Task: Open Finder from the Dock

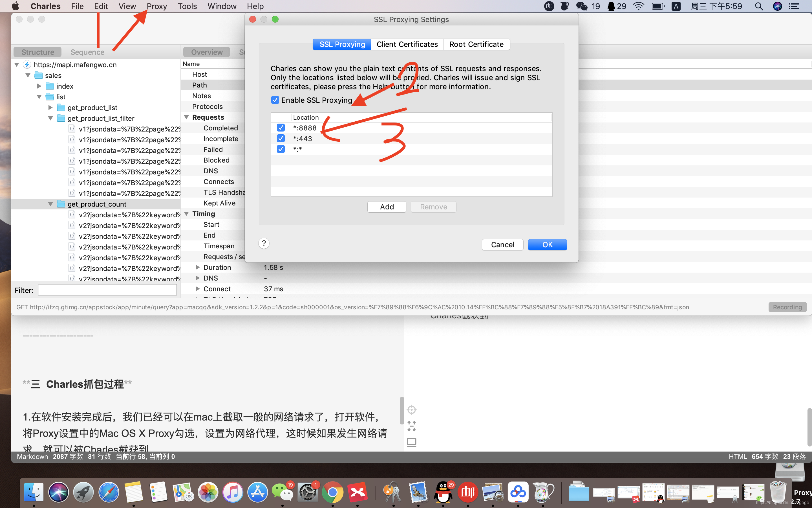Action: (x=34, y=492)
